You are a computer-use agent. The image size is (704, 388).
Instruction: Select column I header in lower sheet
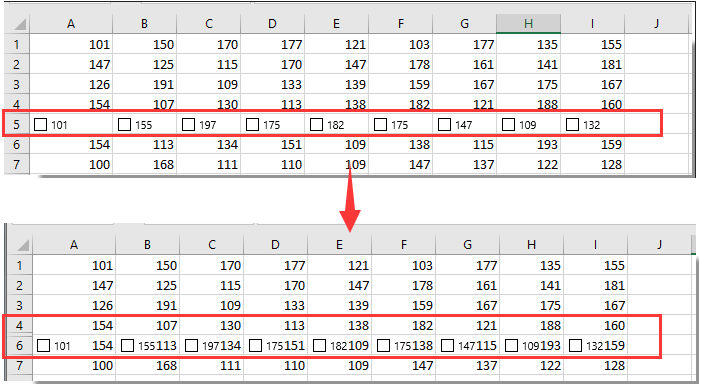[x=595, y=245]
